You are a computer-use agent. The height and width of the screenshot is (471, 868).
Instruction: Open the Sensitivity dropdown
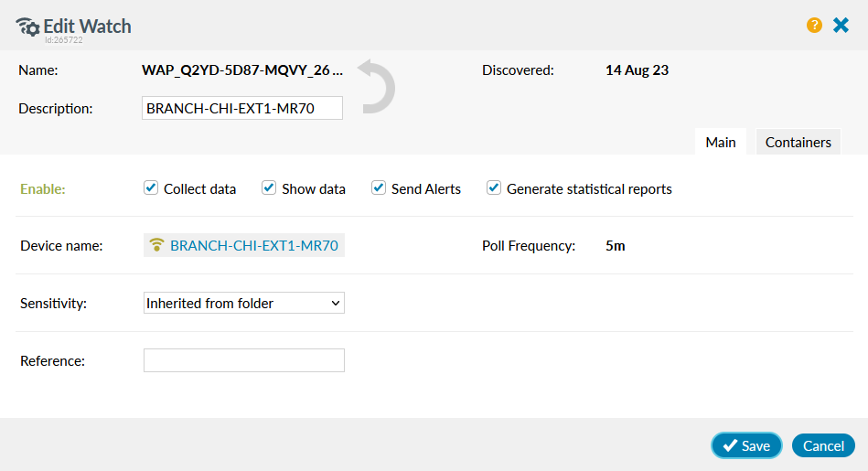tap(244, 303)
